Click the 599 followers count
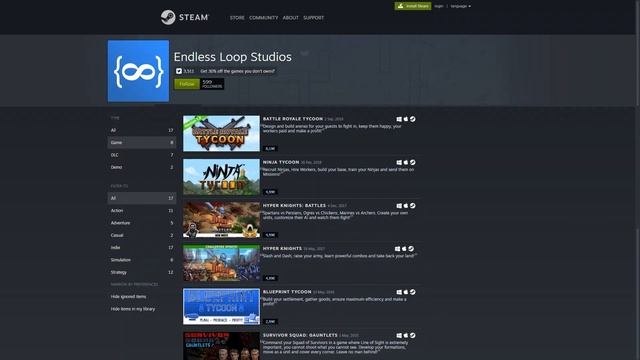This screenshot has width=640, height=360. 212,84
